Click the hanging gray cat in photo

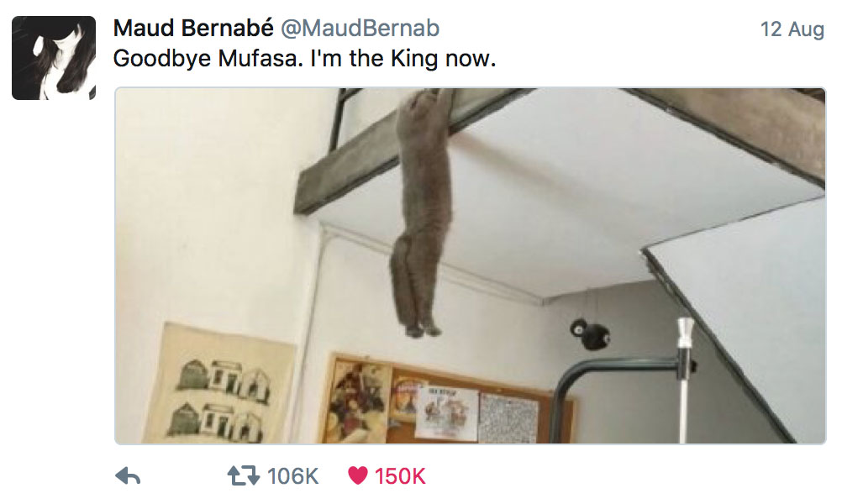(x=420, y=212)
